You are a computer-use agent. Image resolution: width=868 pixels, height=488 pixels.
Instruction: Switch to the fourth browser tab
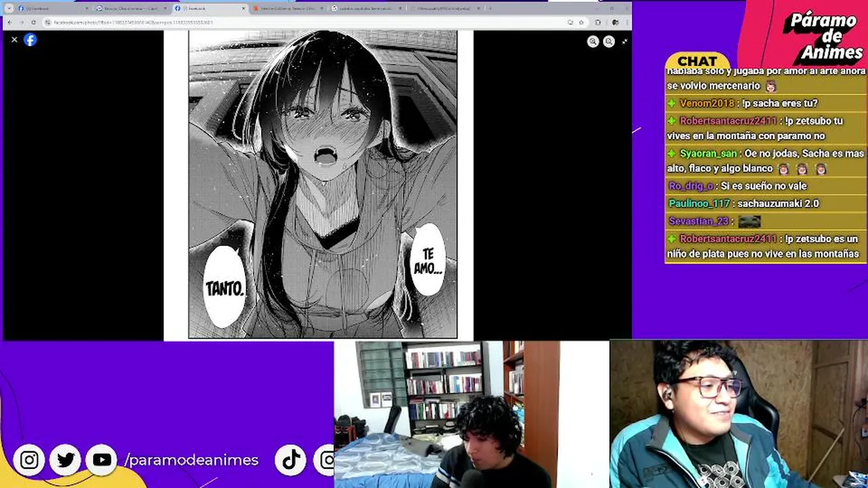288,8
